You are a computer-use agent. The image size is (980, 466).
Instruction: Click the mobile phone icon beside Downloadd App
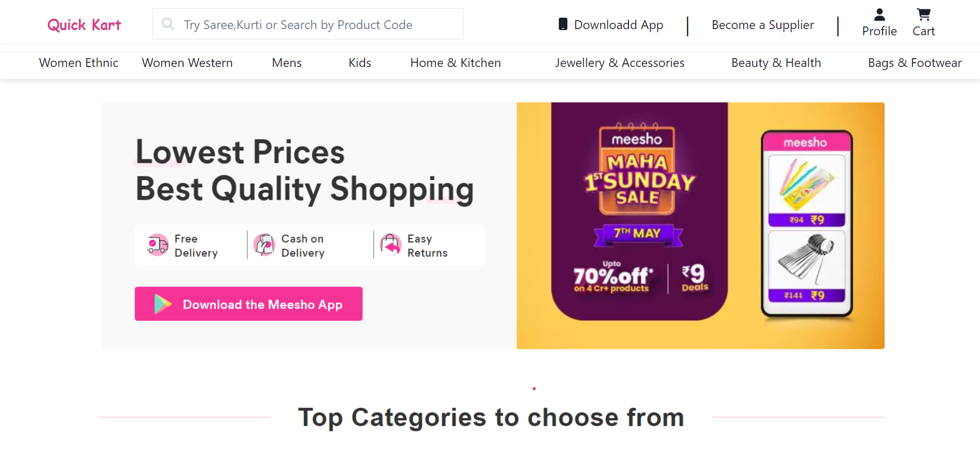click(x=563, y=24)
